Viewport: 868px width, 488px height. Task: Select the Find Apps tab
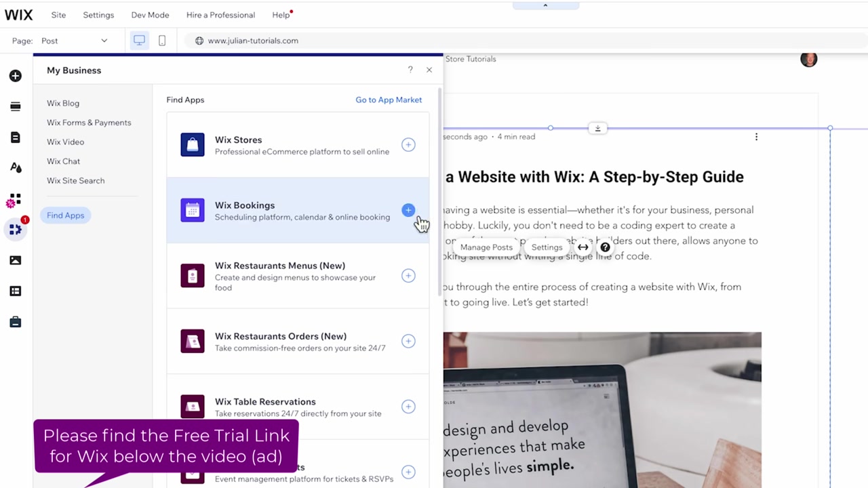65,216
